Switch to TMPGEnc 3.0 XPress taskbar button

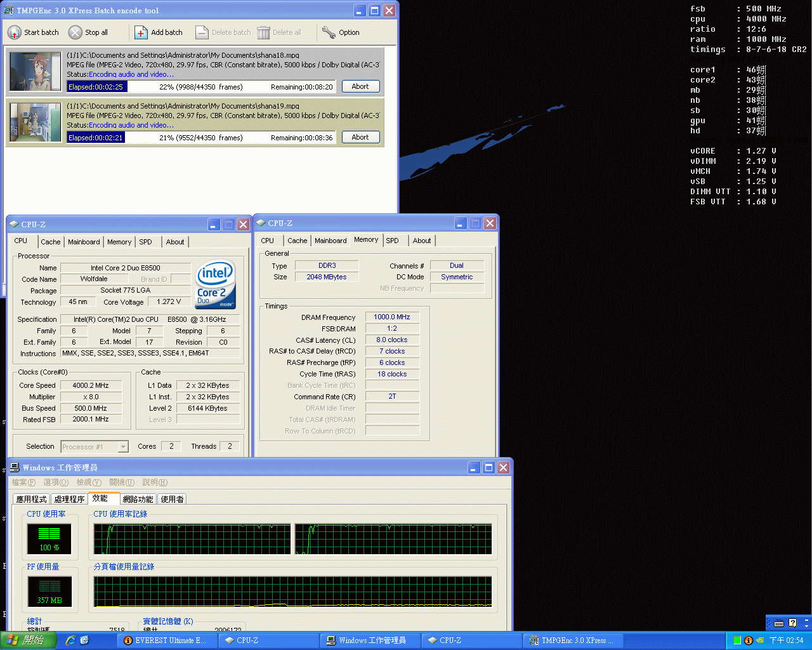click(573, 640)
